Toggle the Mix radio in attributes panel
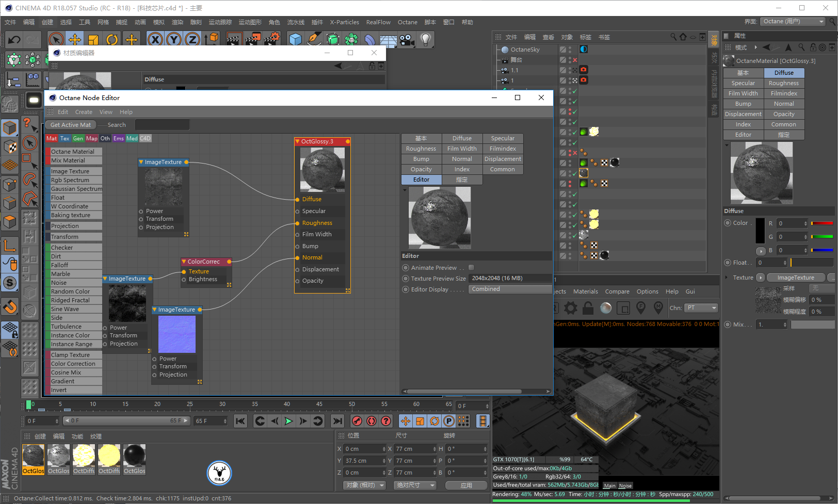The image size is (838, 504). coord(728,324)
